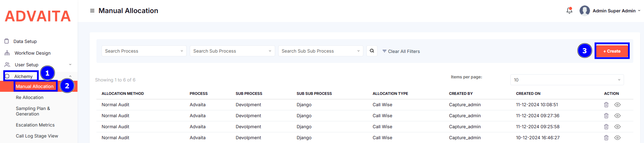Screen dimensions: 644x143
Task: Click the + Create button
Action: click(x=612, y=51)
